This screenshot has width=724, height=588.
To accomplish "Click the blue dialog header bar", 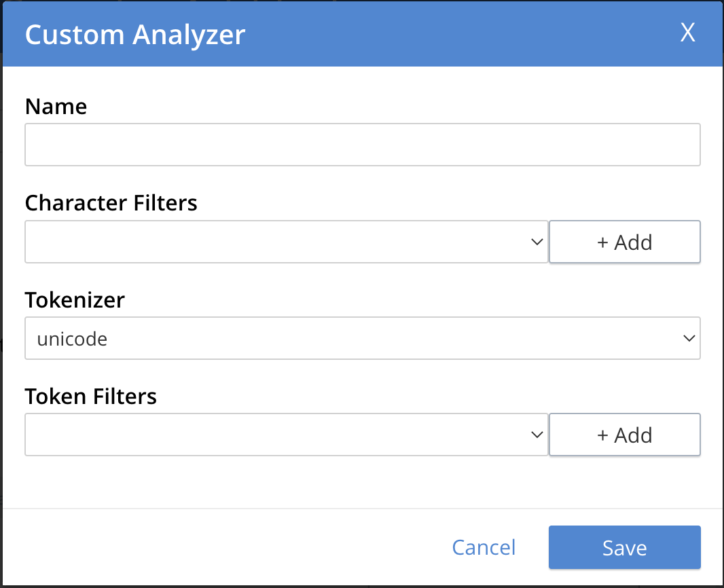I will (441, 34).
